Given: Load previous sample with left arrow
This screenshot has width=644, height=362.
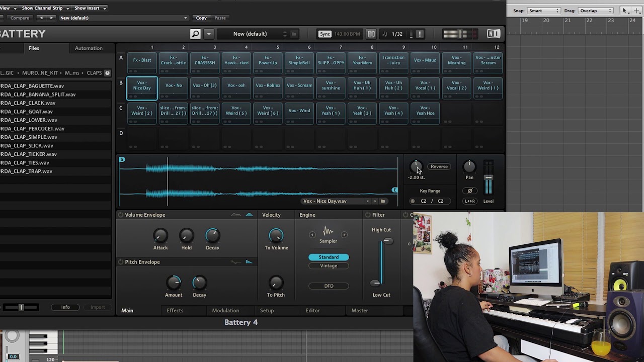Looking at the screenshot, I should tap(368, 201).
